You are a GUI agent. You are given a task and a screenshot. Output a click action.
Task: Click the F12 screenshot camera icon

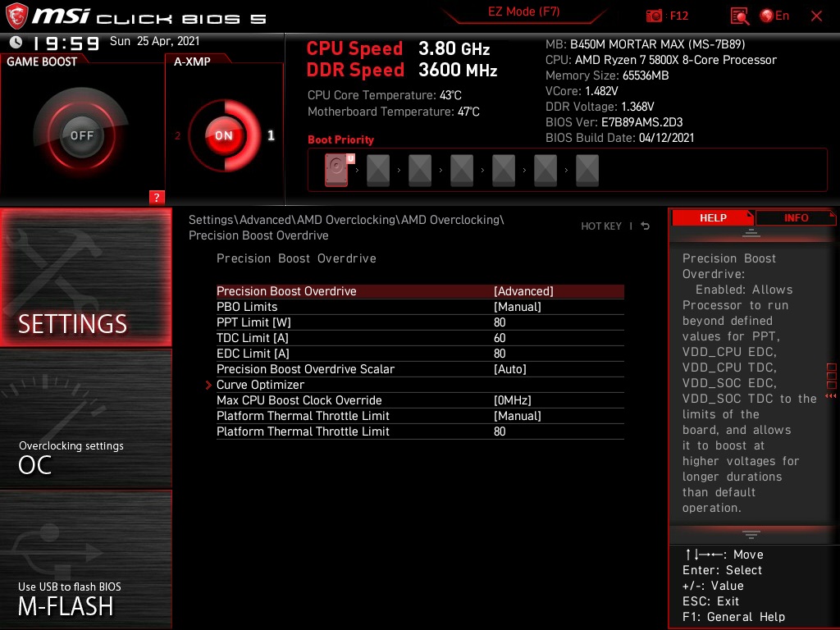coord(655,16)
